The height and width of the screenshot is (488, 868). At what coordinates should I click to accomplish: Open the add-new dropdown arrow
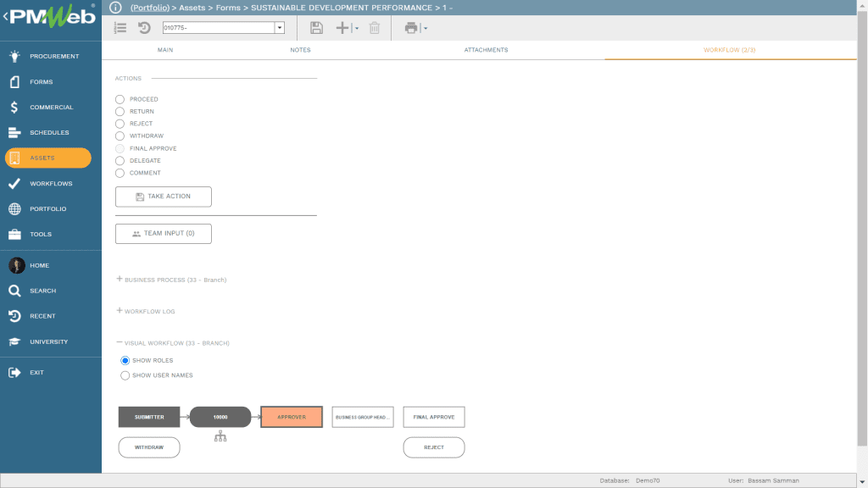pos(357,28)
